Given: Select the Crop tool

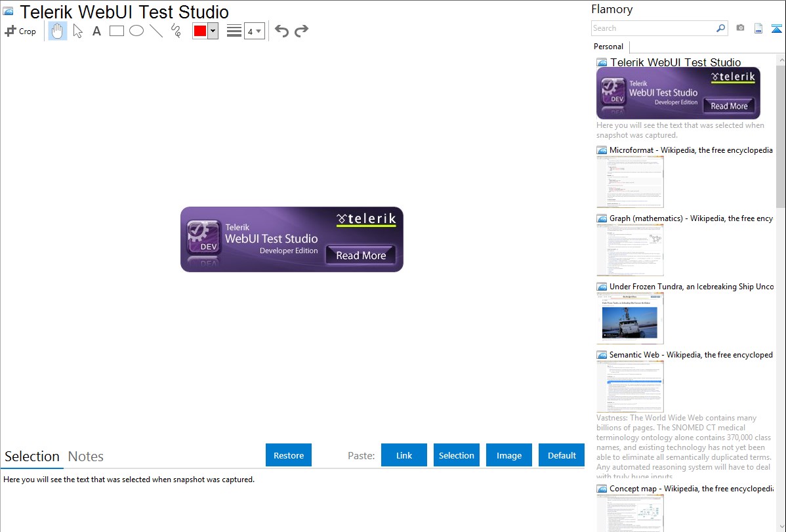Looking at the screenshot, I should click(x=20, y=31).
